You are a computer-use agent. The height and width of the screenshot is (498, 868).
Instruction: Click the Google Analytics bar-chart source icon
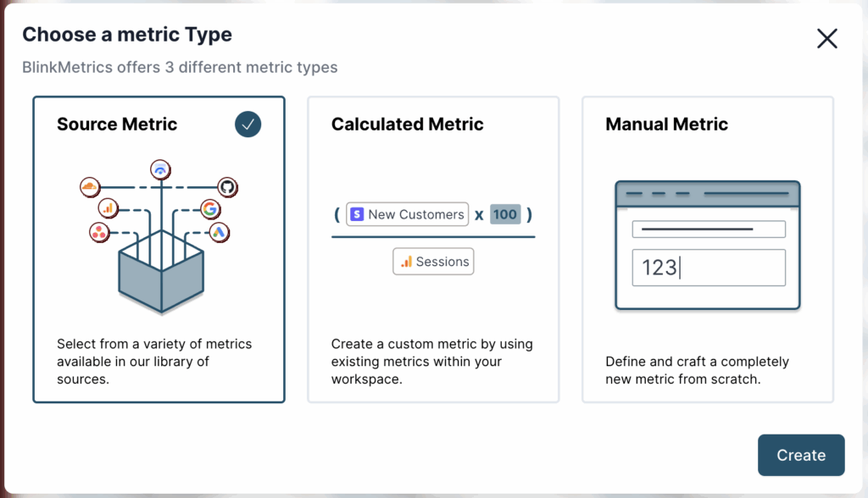point(108,207)
